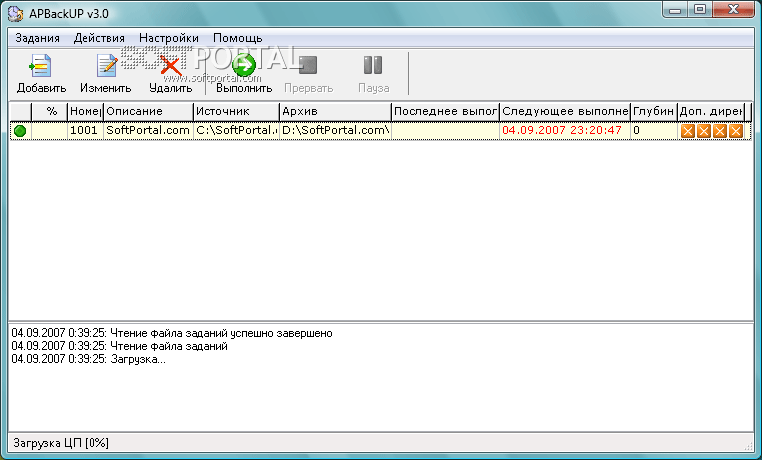Open the Помощь menu
Screen dimensions: 762x460
237,38
